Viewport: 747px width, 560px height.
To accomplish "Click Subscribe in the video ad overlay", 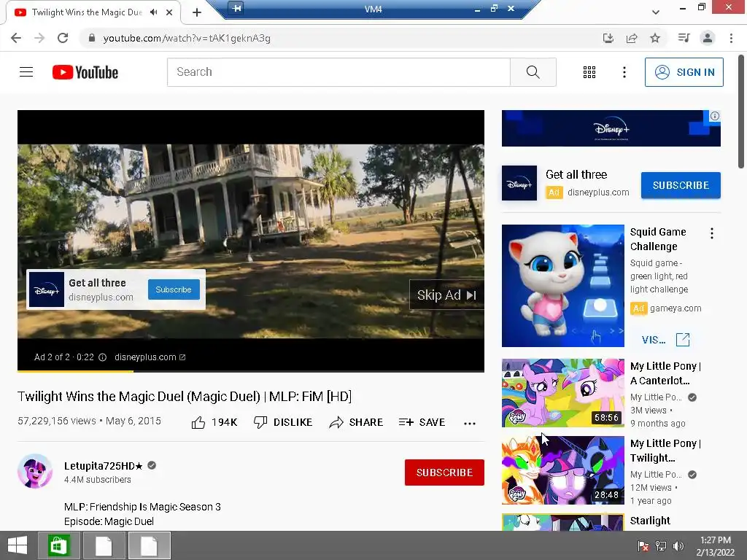I will [174, 289].
